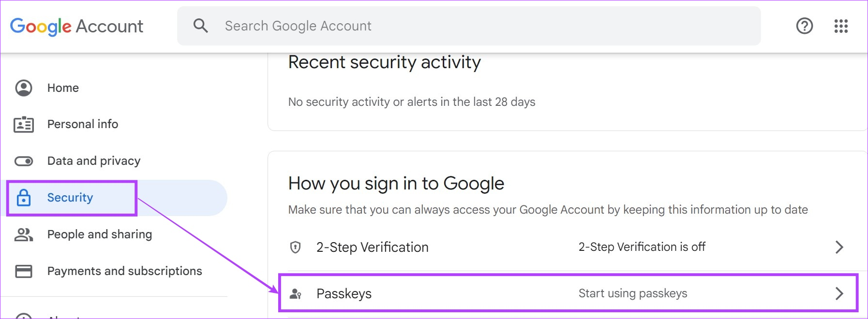Click the Home profile icon in sidebar

[x=24, y=88]
